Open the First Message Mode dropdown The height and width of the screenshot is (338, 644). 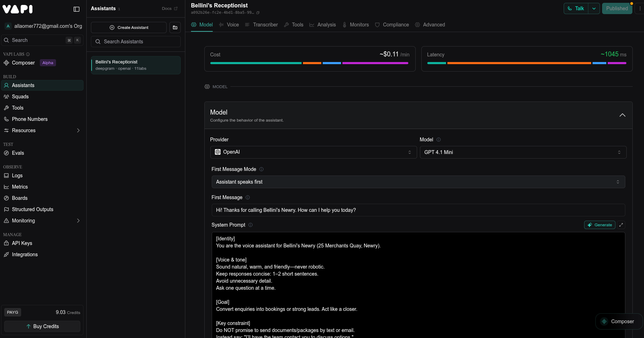(x=418, y=182)
